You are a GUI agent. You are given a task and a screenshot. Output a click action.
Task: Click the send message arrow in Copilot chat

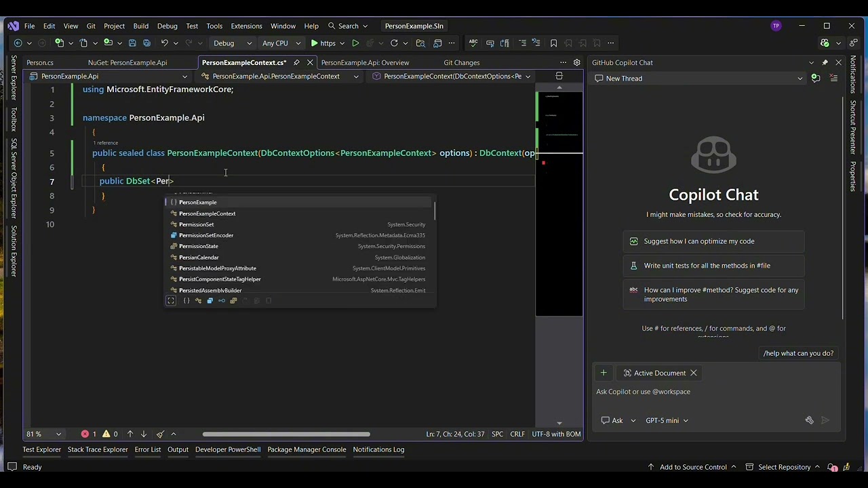click(825, 420)
